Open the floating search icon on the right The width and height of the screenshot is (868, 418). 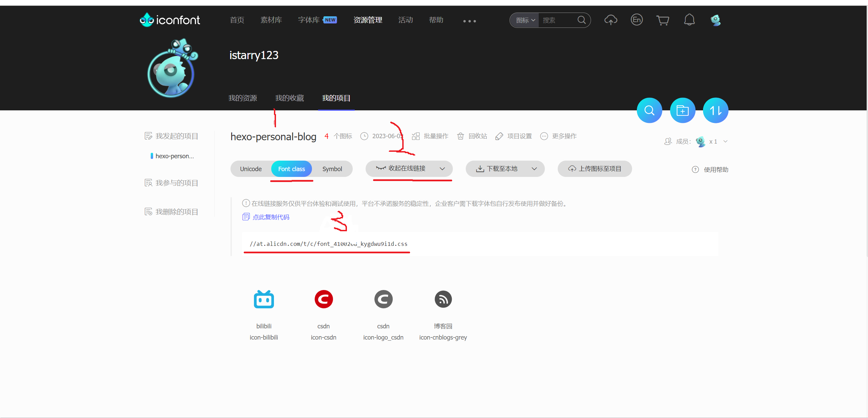[x=649, y=110]
